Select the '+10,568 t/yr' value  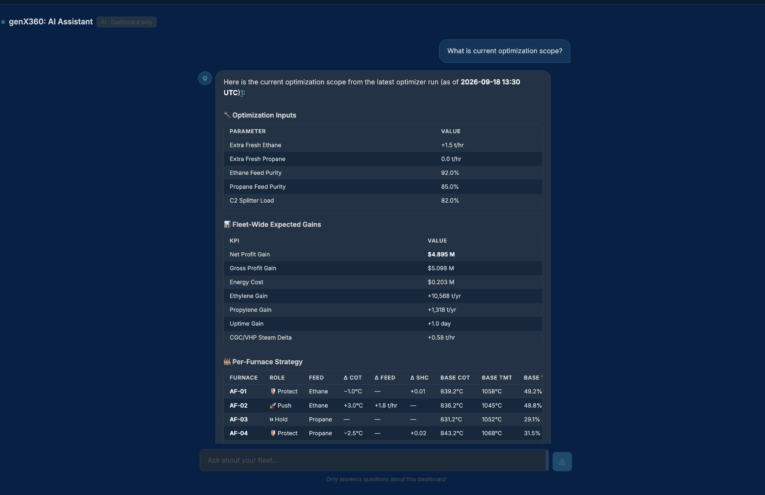coord(444,296)
